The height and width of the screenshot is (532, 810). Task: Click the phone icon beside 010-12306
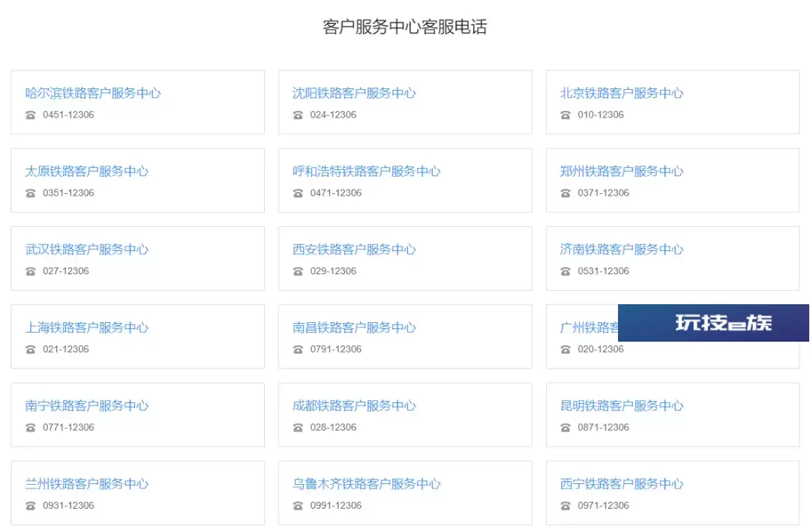[565, 115]
